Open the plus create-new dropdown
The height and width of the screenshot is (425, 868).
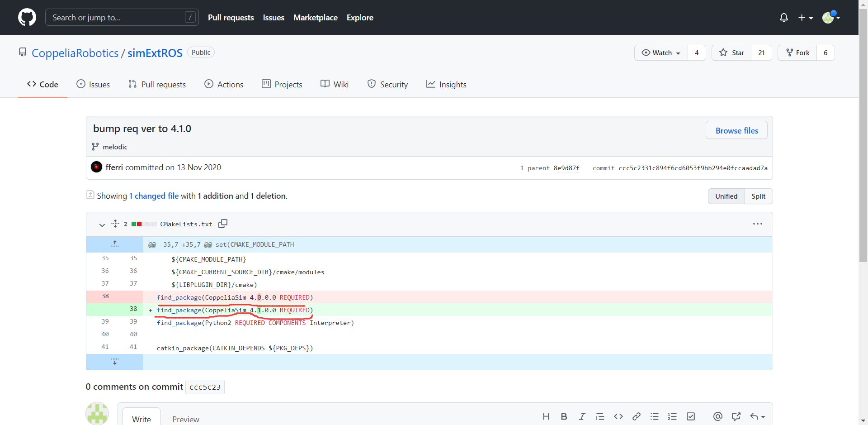click(x=805, y=17)
